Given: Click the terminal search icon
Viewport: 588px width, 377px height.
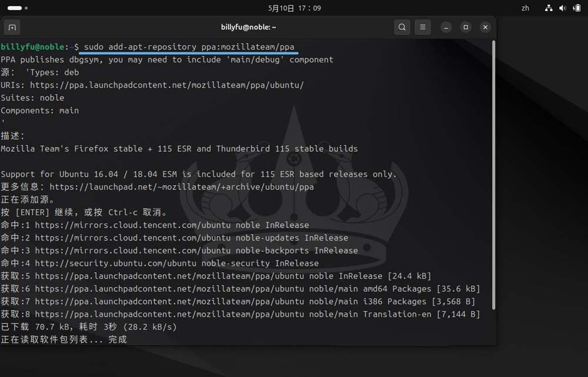Looking at the screenshot, I should (402, 27).
